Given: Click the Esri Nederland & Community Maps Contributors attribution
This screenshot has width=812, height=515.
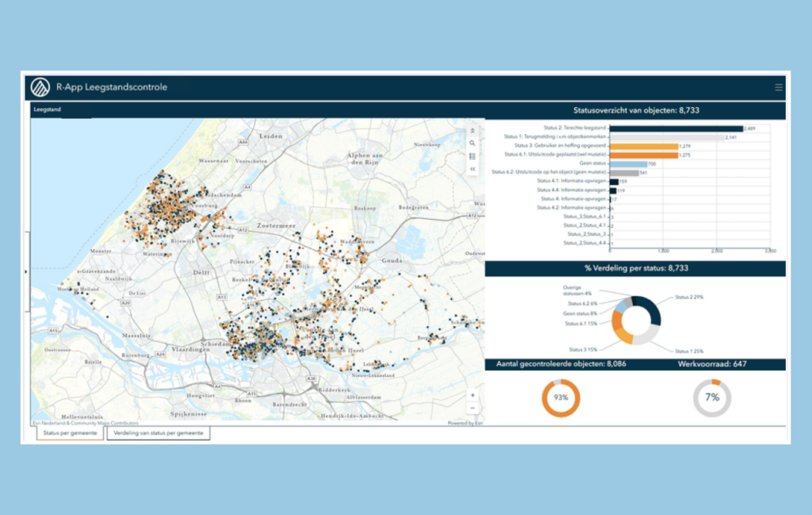Looking at the screenshot, I should point(86,423).
